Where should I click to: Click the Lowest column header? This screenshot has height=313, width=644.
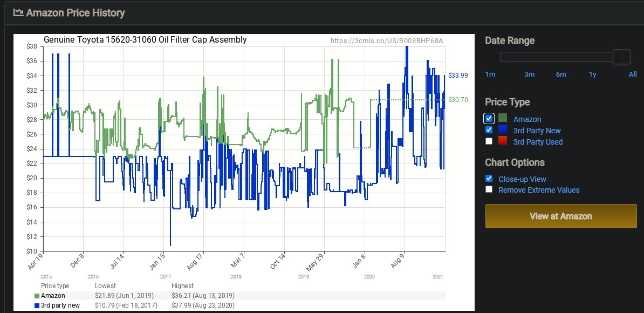[x=106, y=286]
